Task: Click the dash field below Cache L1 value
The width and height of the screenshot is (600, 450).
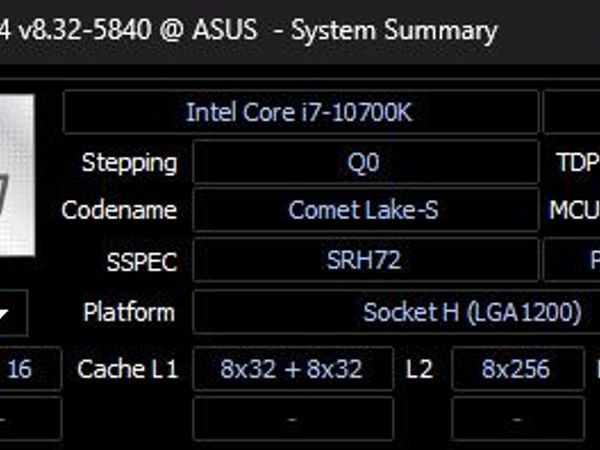Action: [x=292, y=419]
